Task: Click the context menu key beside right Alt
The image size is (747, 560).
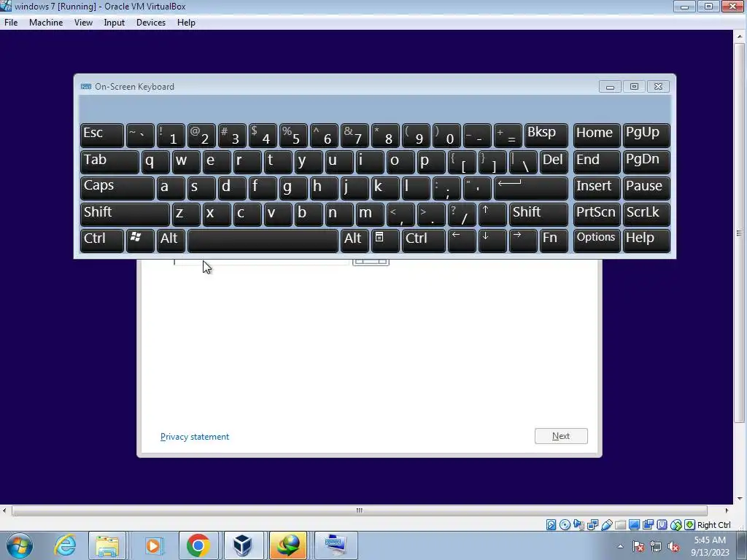Action: (384, 240)
